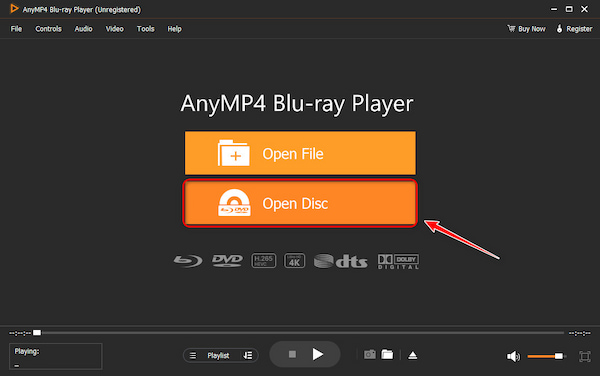Stop playback with the square button
600x376 pixels.
click(292, 354)
